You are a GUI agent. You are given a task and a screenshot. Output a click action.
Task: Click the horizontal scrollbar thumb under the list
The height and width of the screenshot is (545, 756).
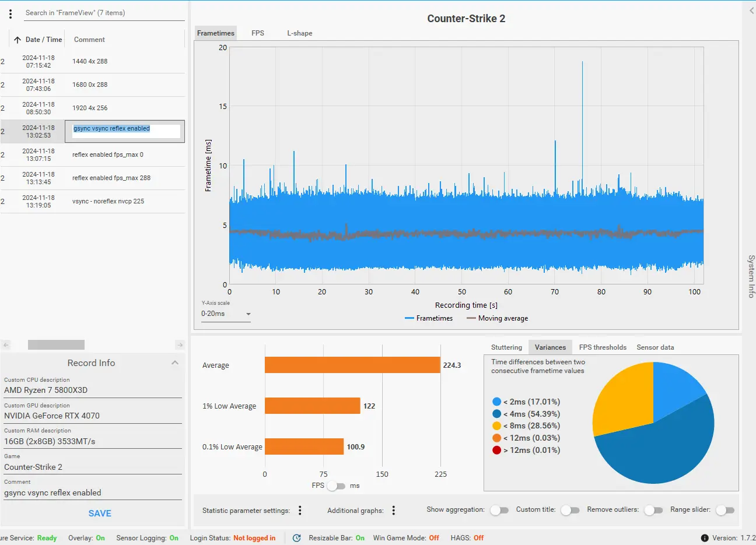[56, 345]
